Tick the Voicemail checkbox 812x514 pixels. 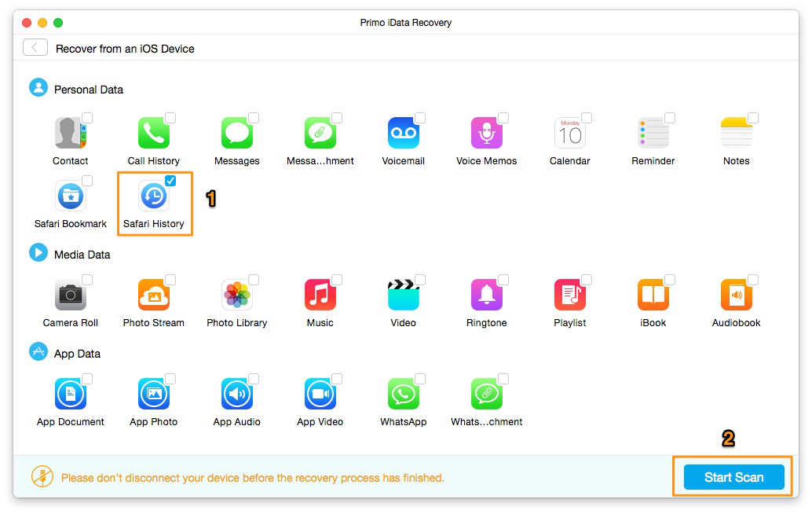coord(420,118)
